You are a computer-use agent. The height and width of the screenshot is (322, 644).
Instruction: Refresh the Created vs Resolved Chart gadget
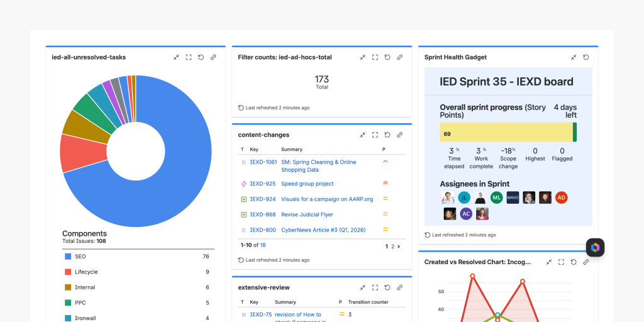pyautogui.click(x=574, y=262)
